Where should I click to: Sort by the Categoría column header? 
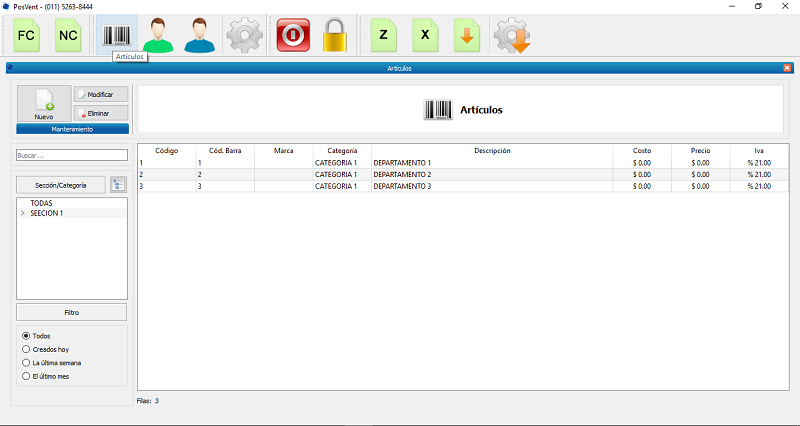click(x=342, y=151)
